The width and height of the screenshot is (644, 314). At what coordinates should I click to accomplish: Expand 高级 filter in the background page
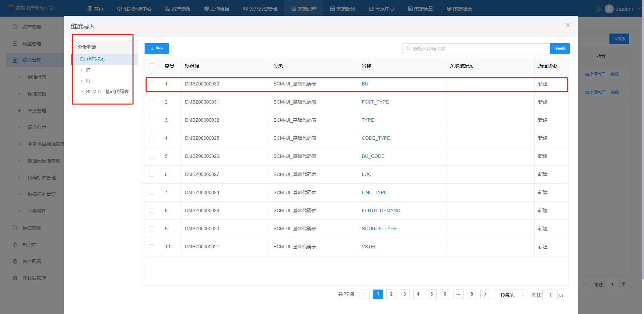[x=619, y=39]
